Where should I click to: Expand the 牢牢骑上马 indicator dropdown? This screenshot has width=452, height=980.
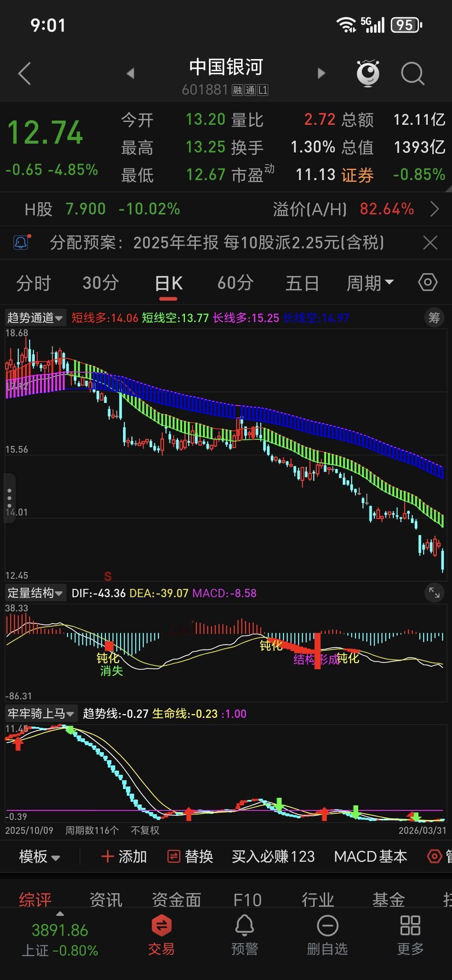coord(41,713)
